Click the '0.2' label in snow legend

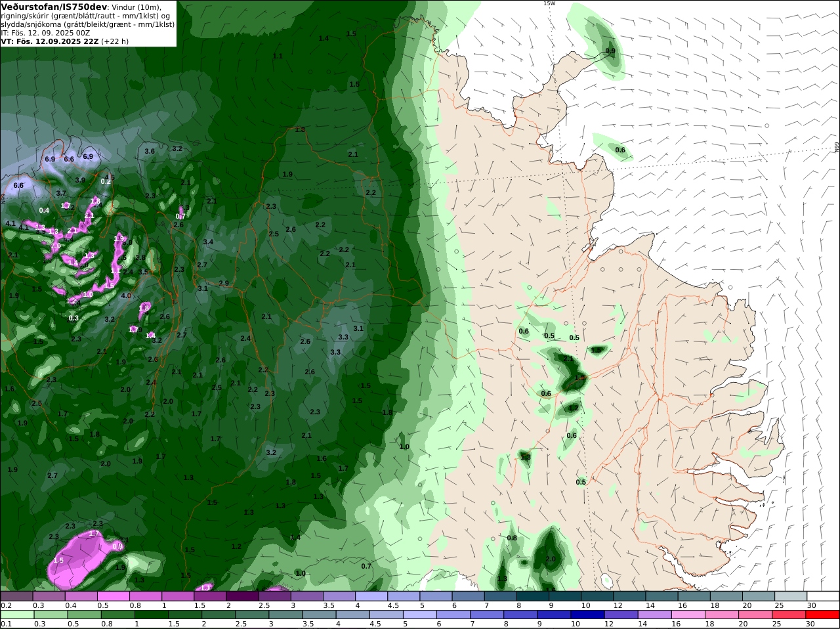click(5, 605)
